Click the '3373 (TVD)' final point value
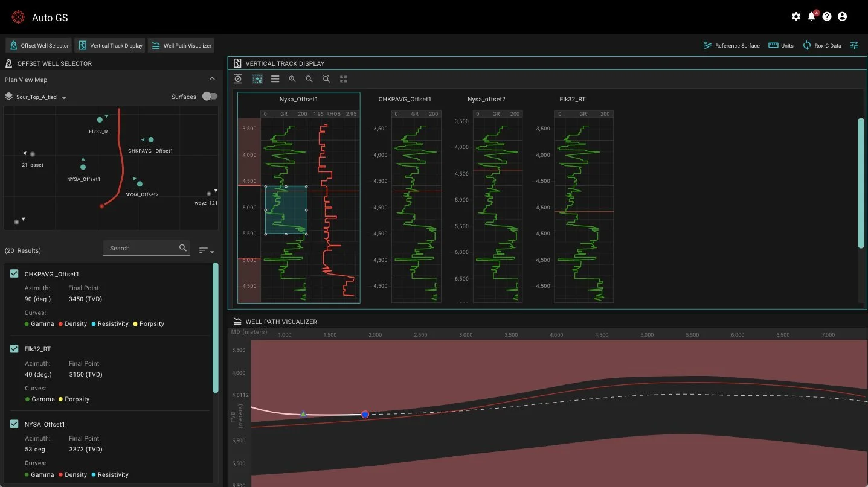 [x=85, y=449]
